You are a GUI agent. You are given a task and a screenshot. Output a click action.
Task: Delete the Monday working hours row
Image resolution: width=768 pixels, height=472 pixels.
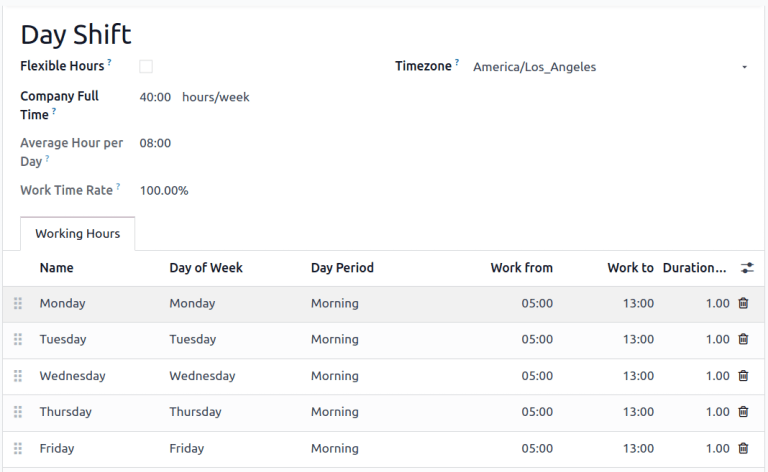tap(743, 303)
